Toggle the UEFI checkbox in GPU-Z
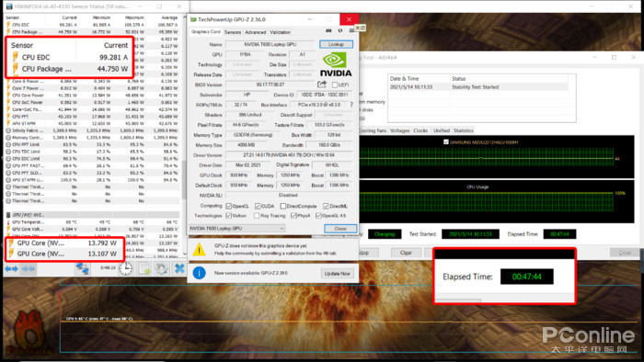Image resolution: width=644 pixels, height=362 pixels. [335, 85]
